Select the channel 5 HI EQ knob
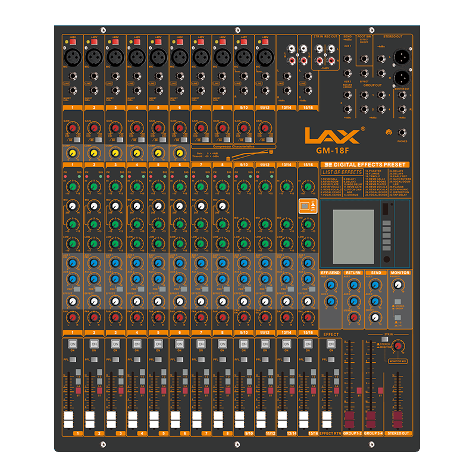Screen dimensions: 476x476 click(158, 186)
